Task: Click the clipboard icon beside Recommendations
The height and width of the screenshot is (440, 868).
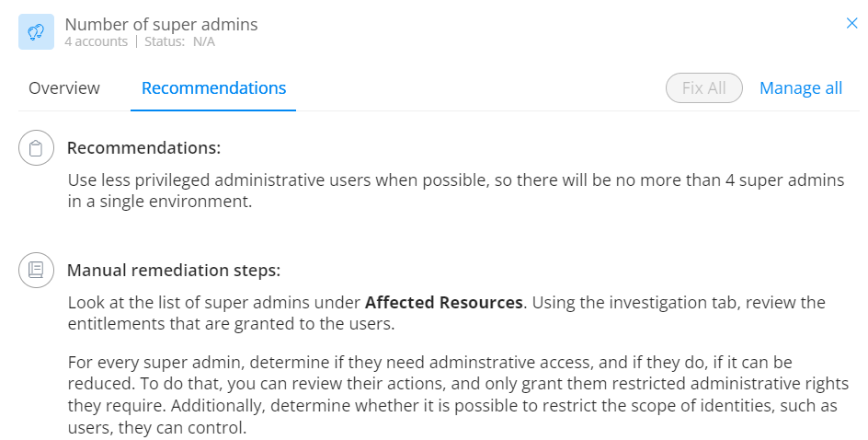Action: 36,149
